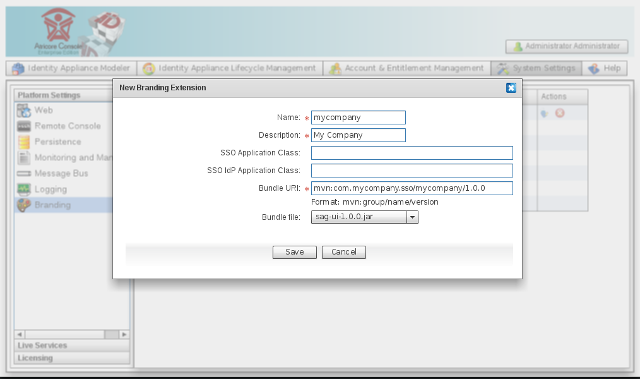The image size is (640, 379).
Task: Click the 'SSO Application Class:' label
Action: tap(260, 153)
